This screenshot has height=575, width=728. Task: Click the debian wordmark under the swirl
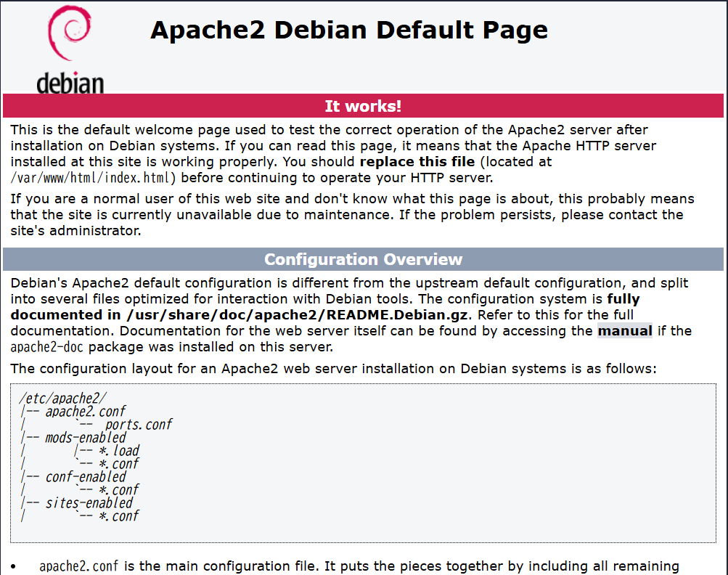(70, 83)
